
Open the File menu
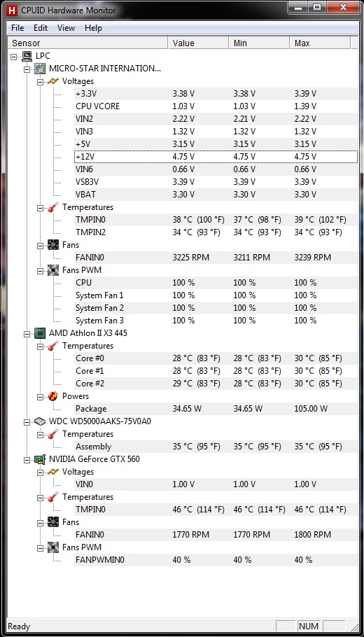tap(17, 27)
